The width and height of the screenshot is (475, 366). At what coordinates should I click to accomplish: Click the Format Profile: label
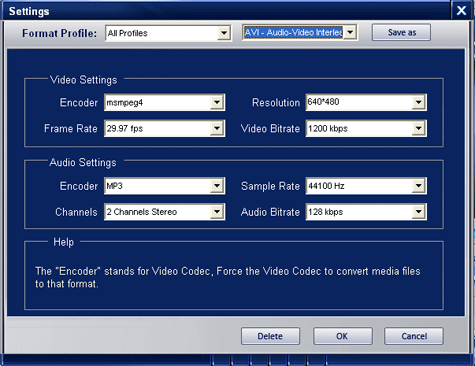[59, 33]
